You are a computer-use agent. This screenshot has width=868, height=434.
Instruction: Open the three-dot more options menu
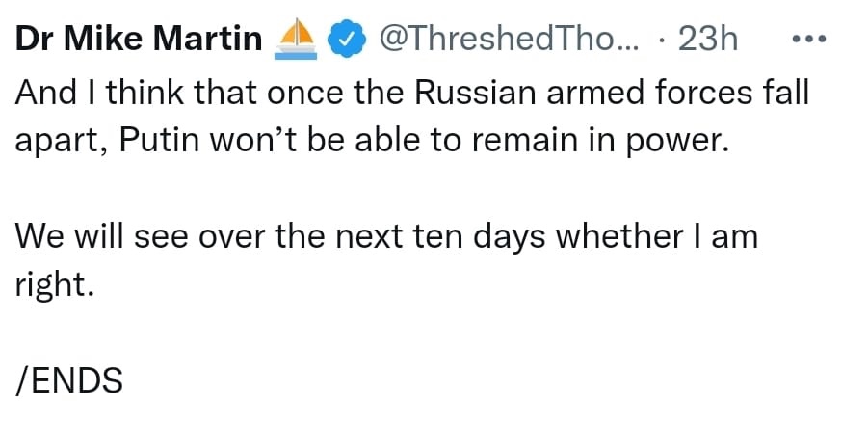807,40
